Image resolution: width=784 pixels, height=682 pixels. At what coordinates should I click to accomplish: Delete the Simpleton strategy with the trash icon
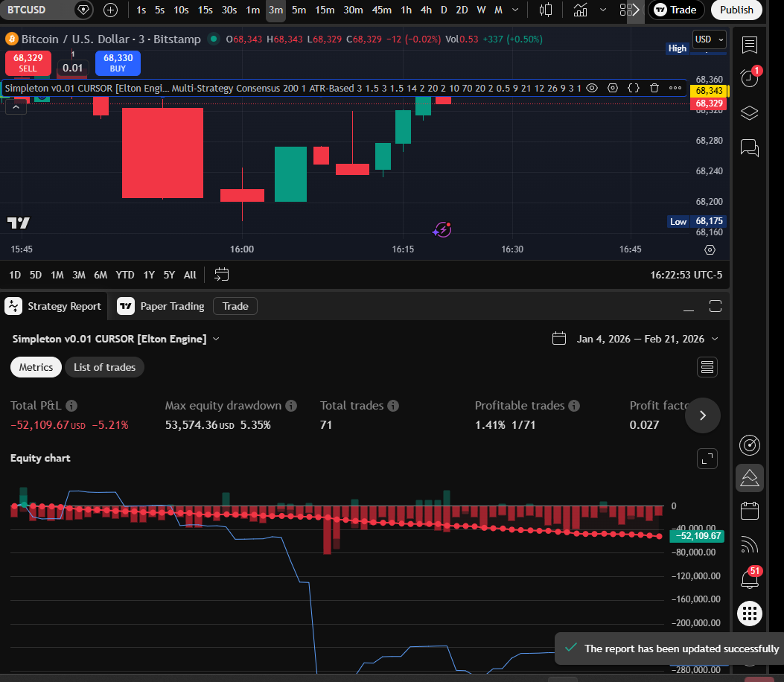point(654,88)
